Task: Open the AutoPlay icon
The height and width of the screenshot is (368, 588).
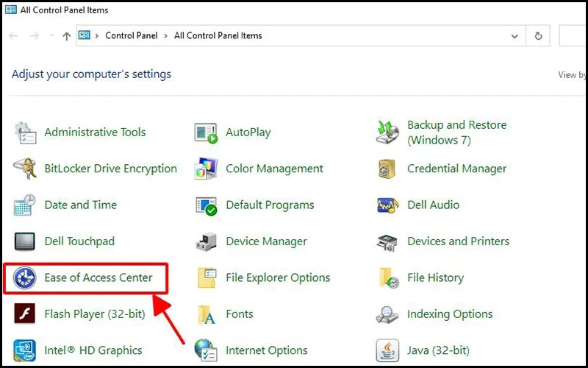Action: pyautogui.click(x=207, y=133)
